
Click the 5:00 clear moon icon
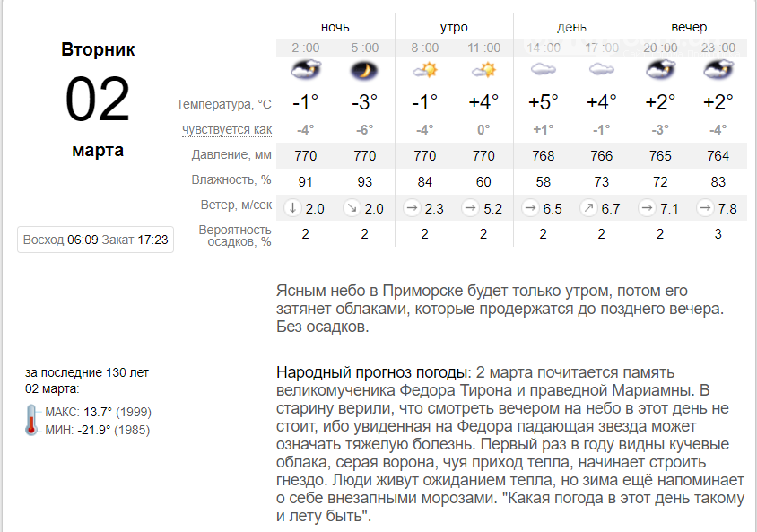point(364,71)
